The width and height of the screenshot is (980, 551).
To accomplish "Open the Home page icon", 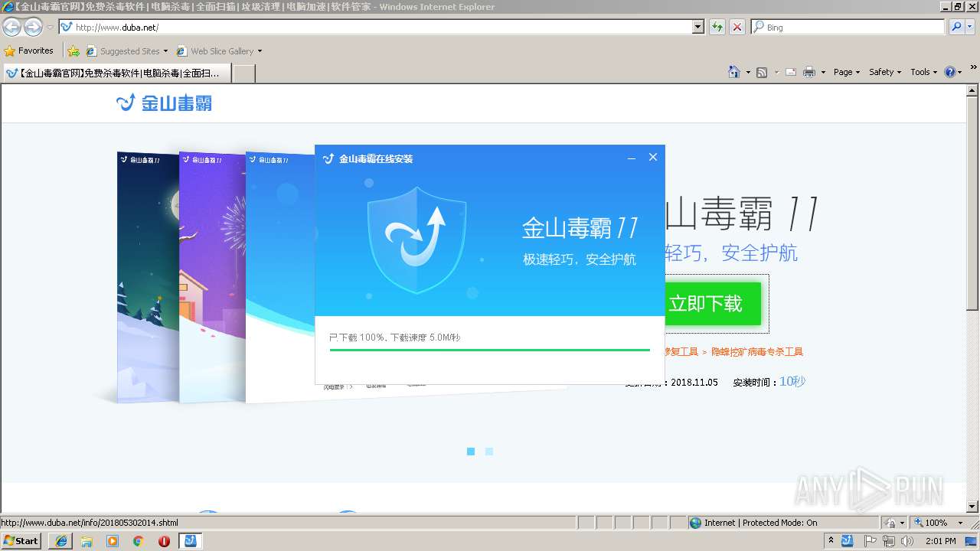I will click(733, 72).
